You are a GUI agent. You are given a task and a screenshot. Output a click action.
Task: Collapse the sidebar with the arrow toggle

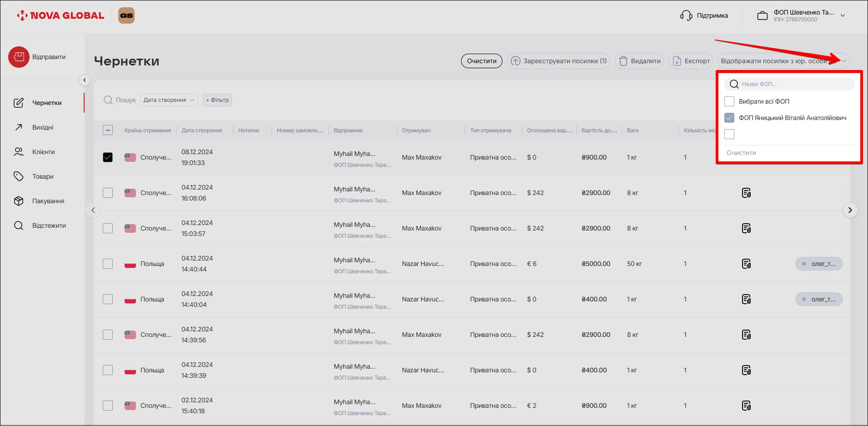(x=85, y=80)
